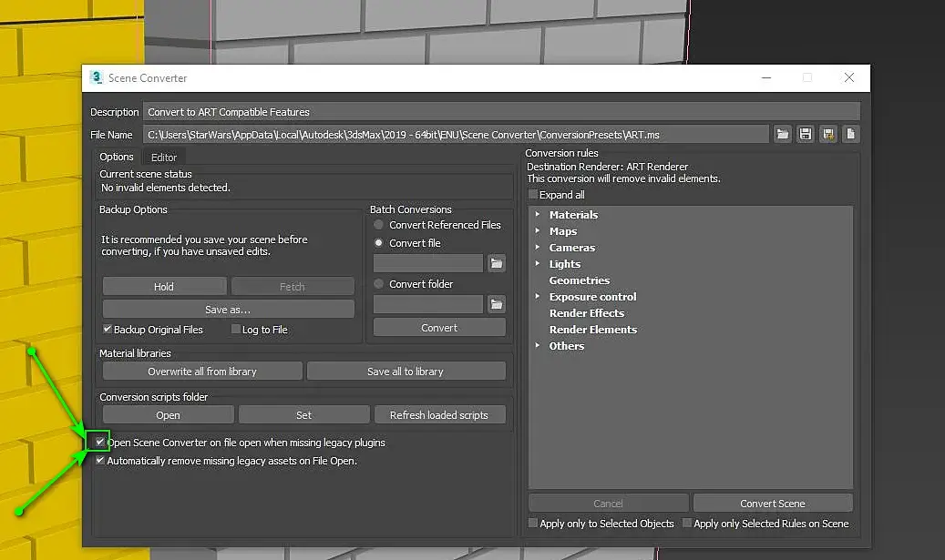The image size is (945, 560).
Task: Click 'Destination Renderer: ART Renderer' text
Action: click(x=608, y=167)
